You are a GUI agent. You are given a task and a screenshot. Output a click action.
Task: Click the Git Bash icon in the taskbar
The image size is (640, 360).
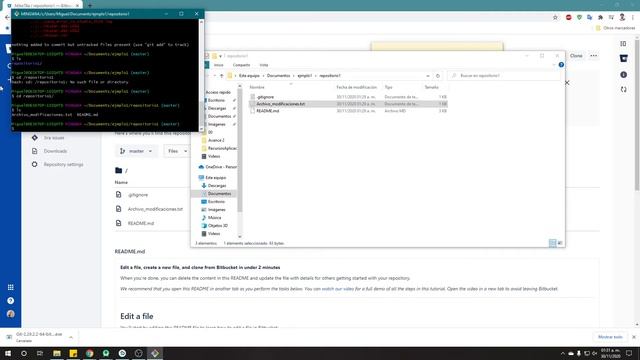click(155, 353)
